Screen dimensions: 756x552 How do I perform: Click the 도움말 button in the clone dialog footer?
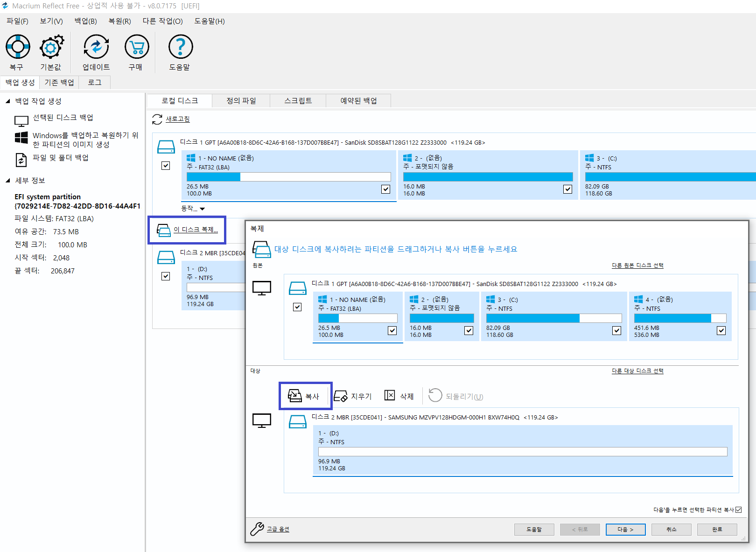click(534, 530)
